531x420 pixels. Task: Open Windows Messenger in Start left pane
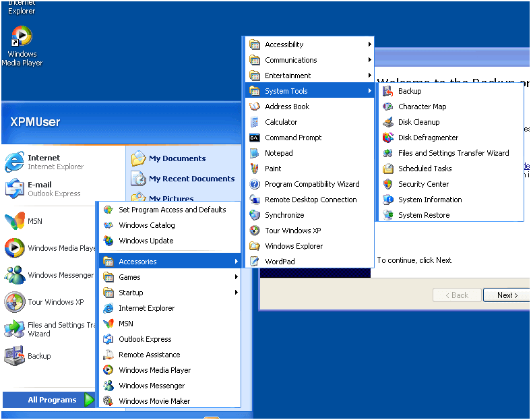[49, 275]
